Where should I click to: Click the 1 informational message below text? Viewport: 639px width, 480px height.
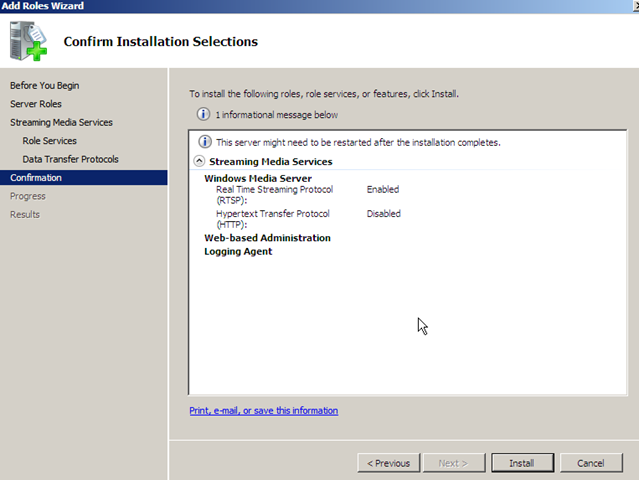pos(277,115)
